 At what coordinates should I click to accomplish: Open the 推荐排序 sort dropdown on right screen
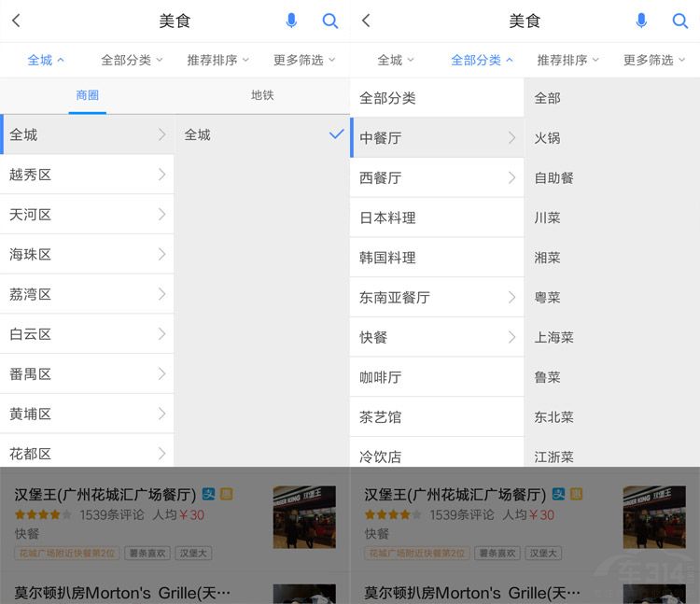(x=568, y=60)
